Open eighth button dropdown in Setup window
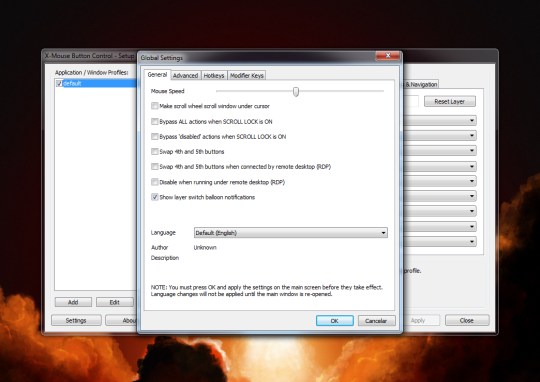The image size is (540, 382). coord(440,227)
